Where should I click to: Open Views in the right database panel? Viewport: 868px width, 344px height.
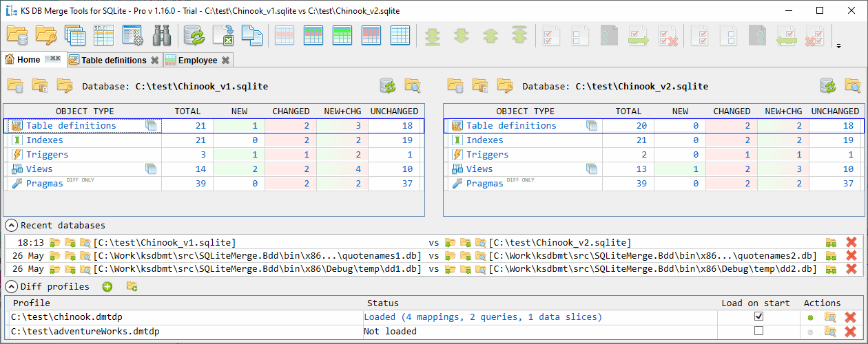(x=479, y=169)
